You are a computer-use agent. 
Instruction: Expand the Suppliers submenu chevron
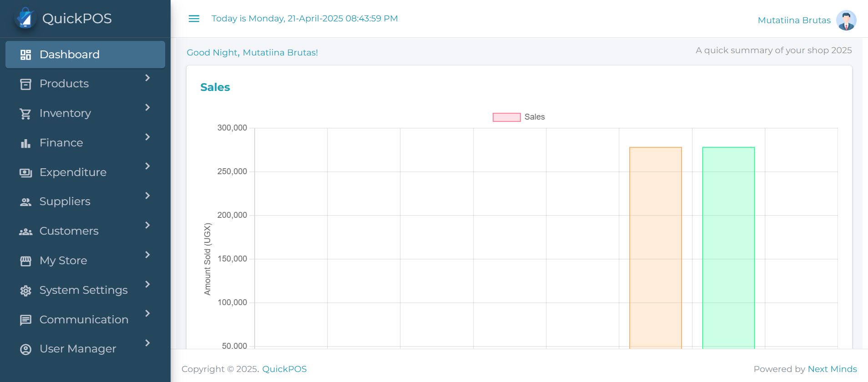(147, 196)
